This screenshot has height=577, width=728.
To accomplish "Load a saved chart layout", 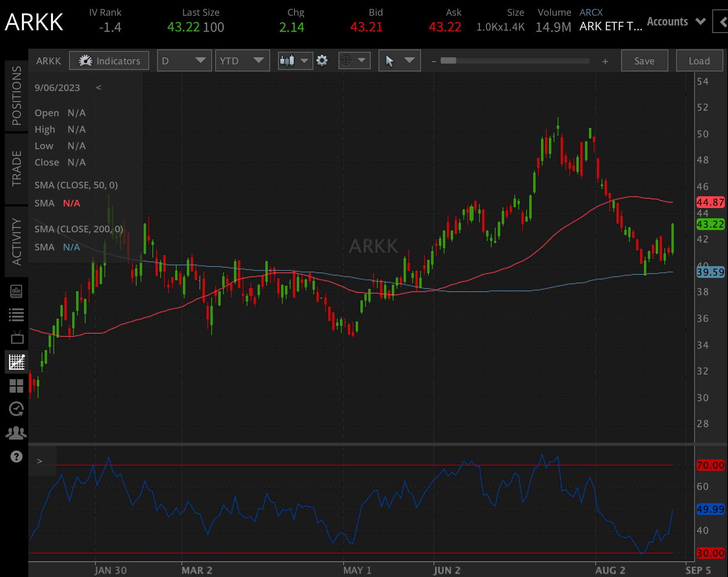I will (x=699, y=61).
